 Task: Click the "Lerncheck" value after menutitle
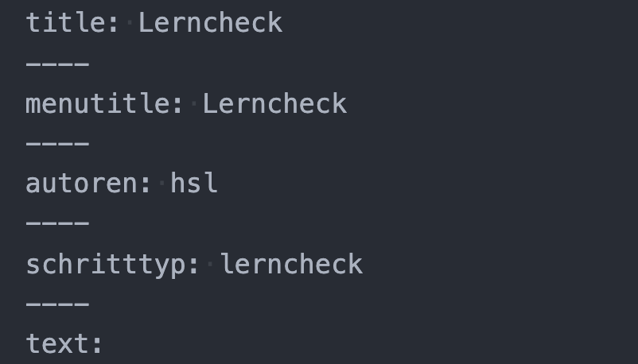(x=274, y=103)
